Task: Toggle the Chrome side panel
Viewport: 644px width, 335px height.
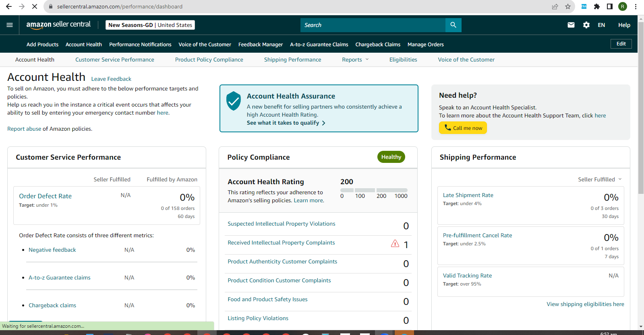Action: 610,6
